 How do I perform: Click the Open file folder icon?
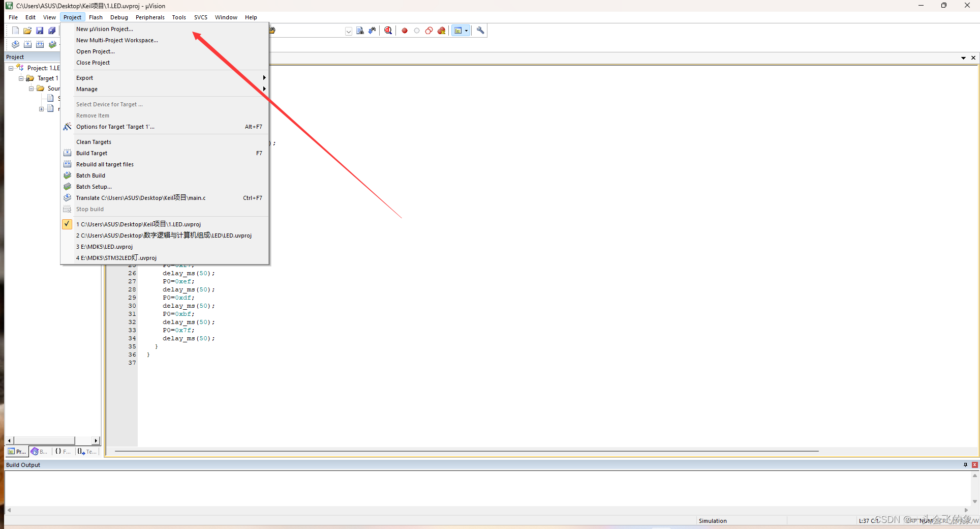[x=27, y=31]
